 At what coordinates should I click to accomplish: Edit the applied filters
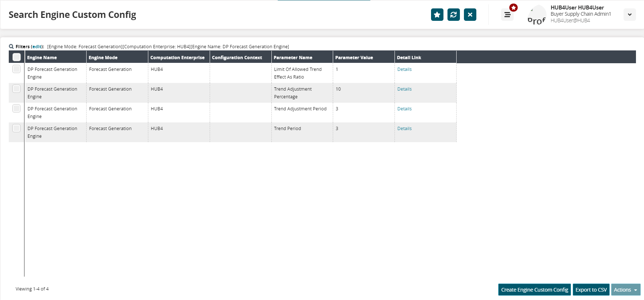pos(37,46)
